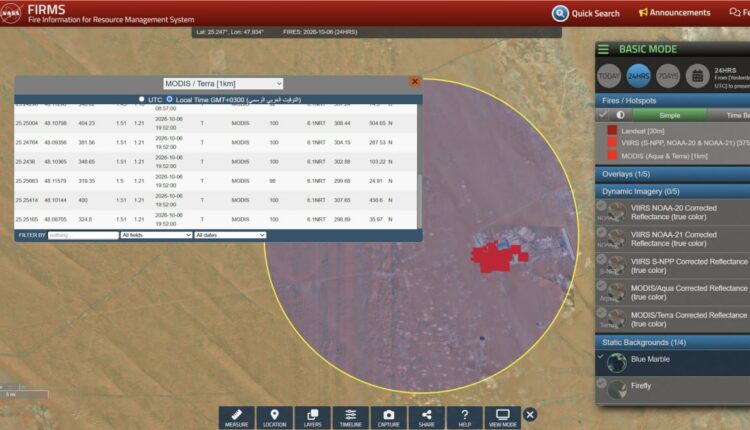Open the Location tool
Viewport: 750px width, 430px height.
[275, 418]
